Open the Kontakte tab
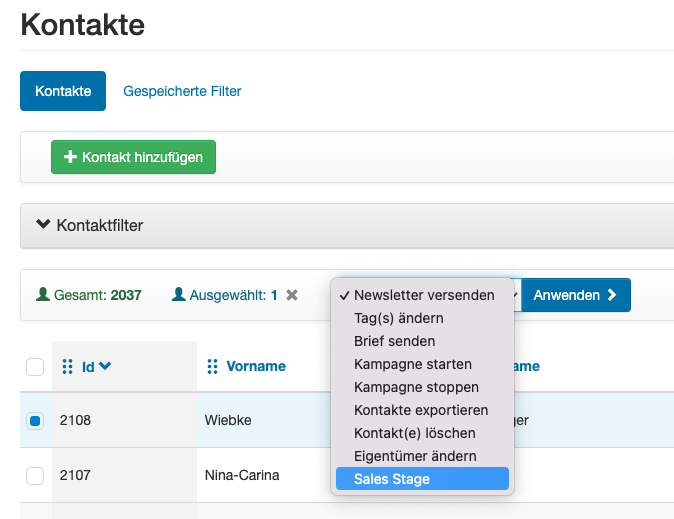674x519 pixels. (x=63, y=91)
